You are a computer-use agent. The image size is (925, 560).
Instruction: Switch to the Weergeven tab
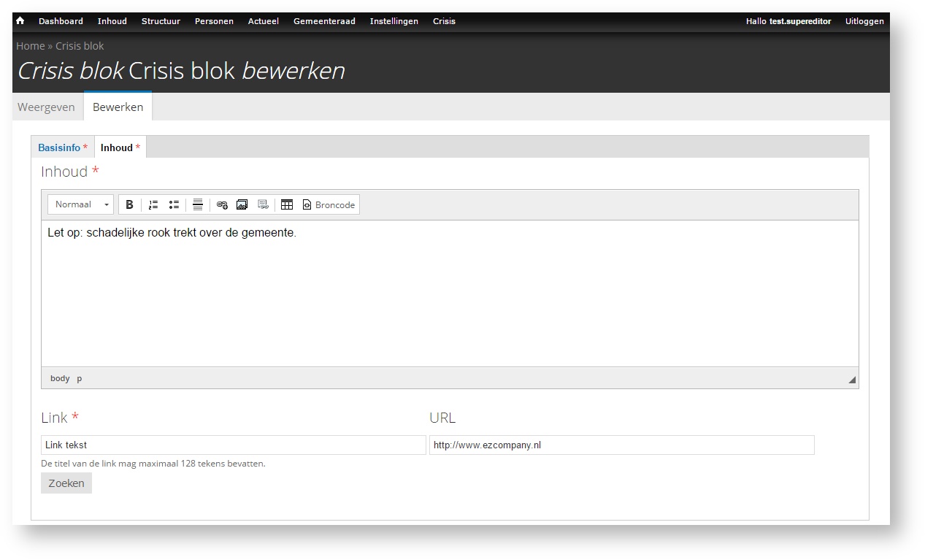tap(47, 107)
